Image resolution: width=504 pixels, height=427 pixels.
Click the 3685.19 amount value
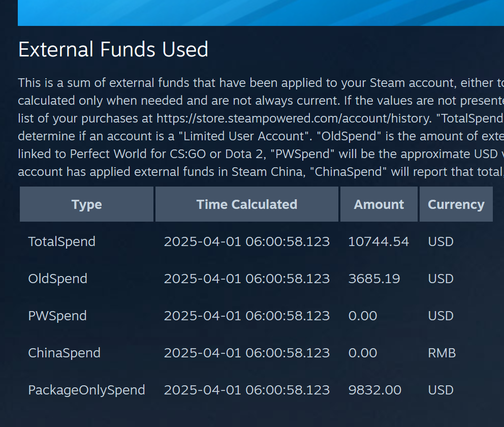(x=374, y=279)
